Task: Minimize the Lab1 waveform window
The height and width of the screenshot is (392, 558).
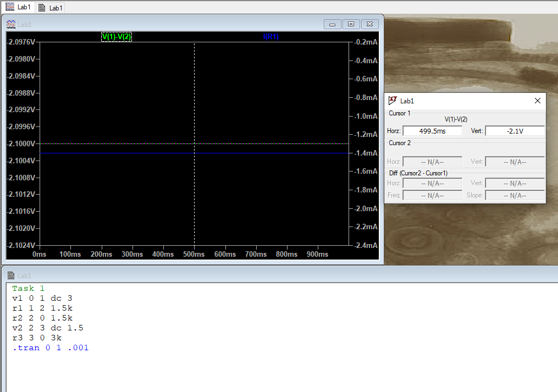Action: coord(333,24)
